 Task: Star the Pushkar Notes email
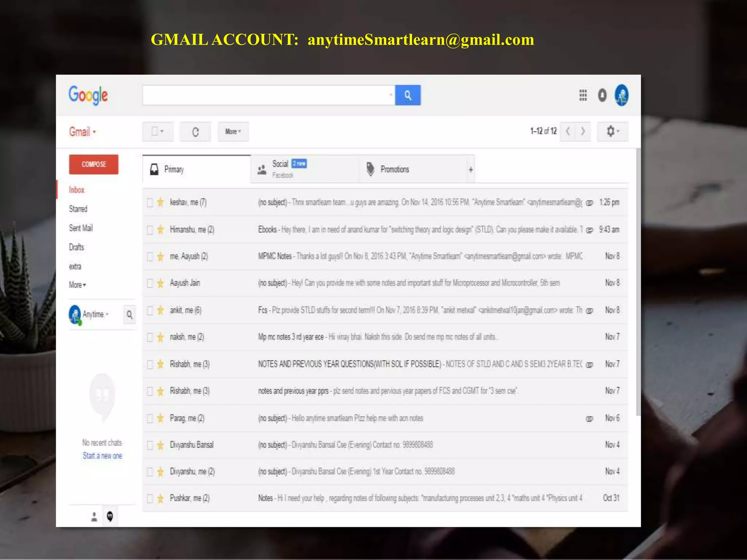point(160,498)
